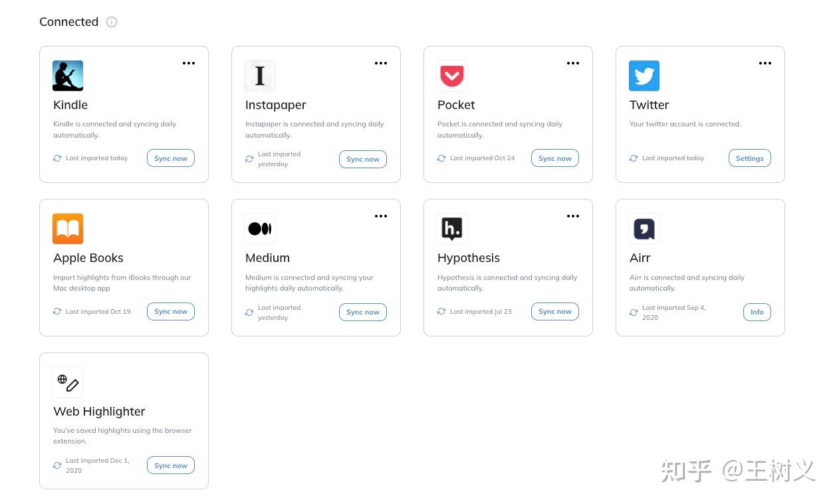Image resolution: width=837 pixels, height=504 pixels.
Task: Click the Instapaper logo icon
Action: point(260,76)
